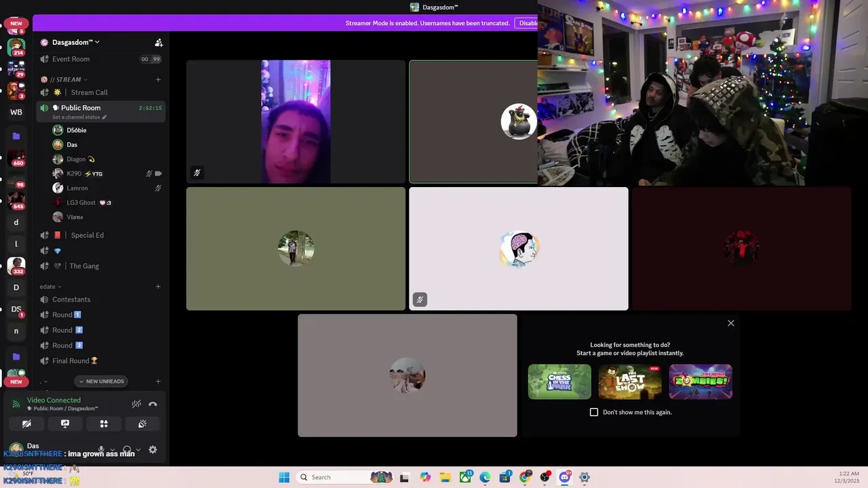
Task: Collapse the edate category
Action: pyautogui.click(x=50, y=286)
